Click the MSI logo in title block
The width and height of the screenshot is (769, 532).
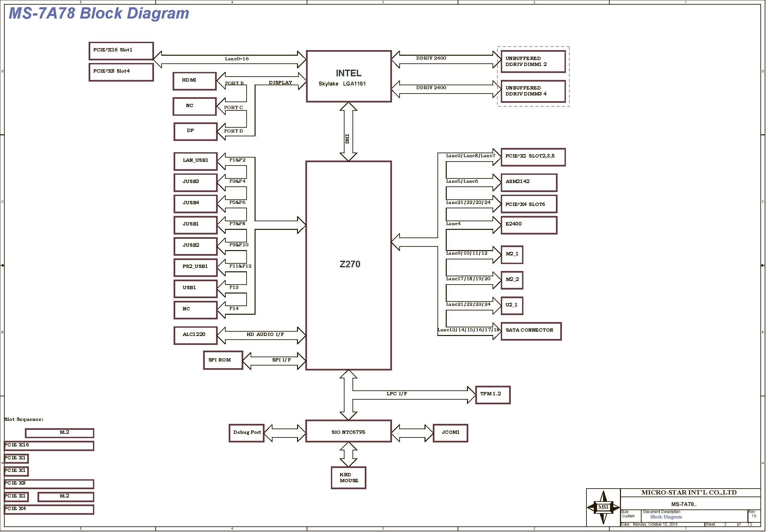603,507
